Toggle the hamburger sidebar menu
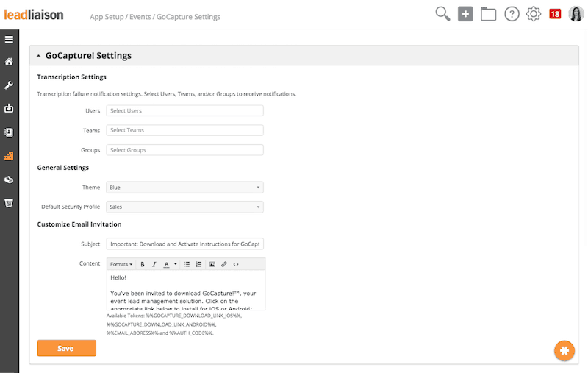Image resolution: width=588 pixels, height=373 pixels. [9, 40]
